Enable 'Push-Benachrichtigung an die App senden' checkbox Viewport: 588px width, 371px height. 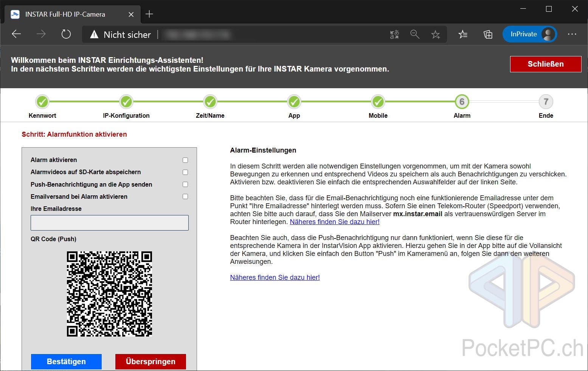(x=185, y=184)
